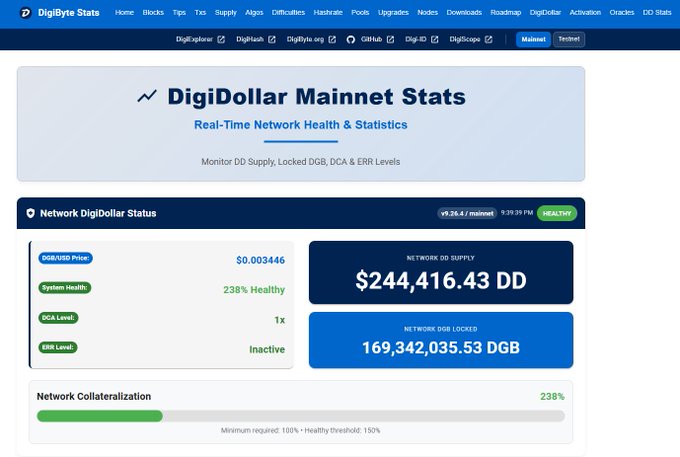Click the external-link icon next to DigiByte.org
680x457 pixels.
pos(332,39)
